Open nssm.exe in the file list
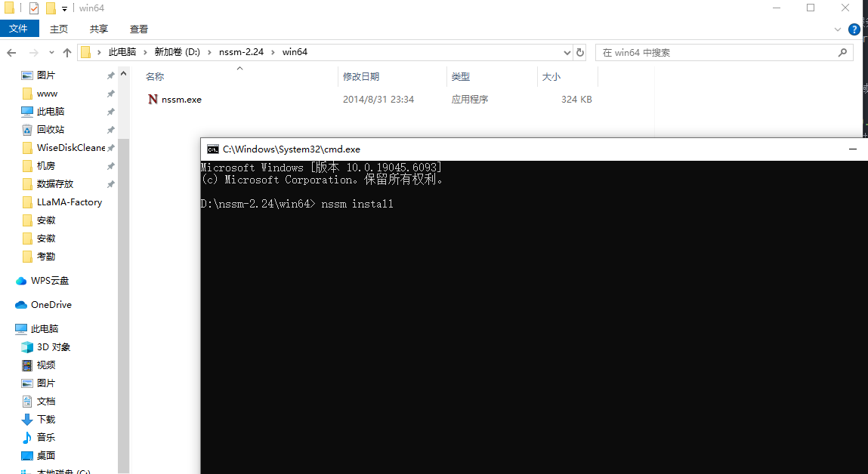This screenshot has width=868, height=474. [181, 99]
